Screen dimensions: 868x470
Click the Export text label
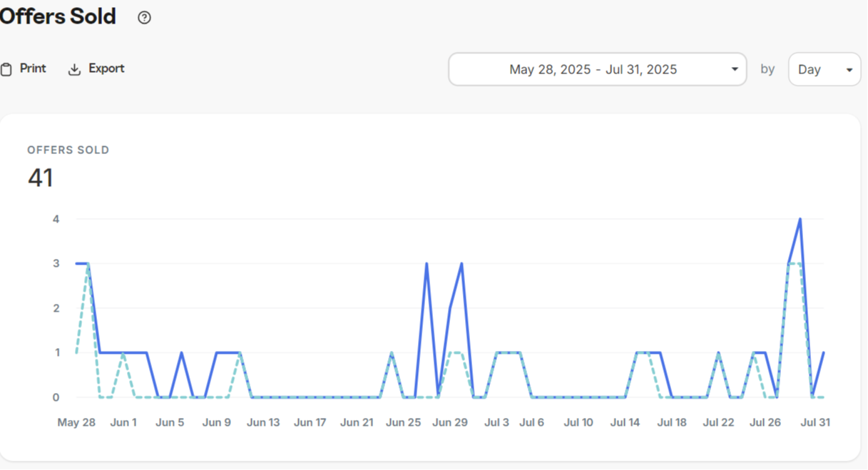point(106,68)
